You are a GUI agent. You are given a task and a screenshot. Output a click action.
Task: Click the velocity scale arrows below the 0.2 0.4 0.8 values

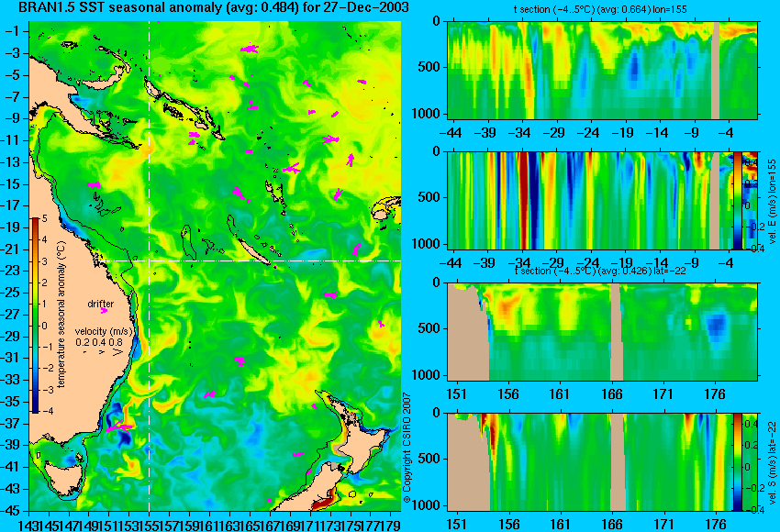point(104,352)
